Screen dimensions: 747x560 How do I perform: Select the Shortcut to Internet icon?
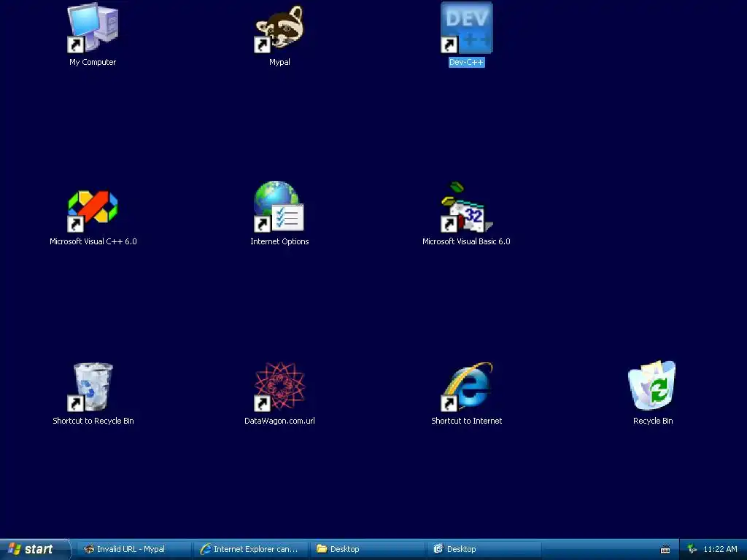pos(466,386)
